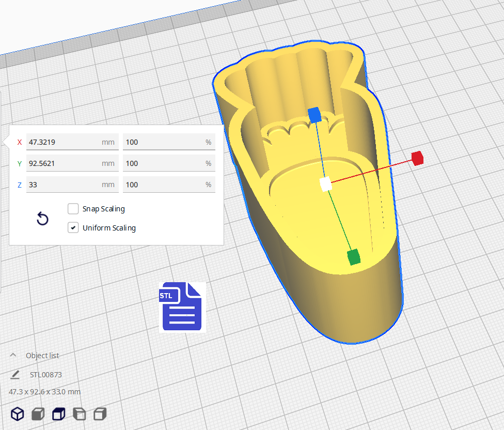Click the Z dimension mm field
This screenshot has height=430, width=504.
click(71, 185)
